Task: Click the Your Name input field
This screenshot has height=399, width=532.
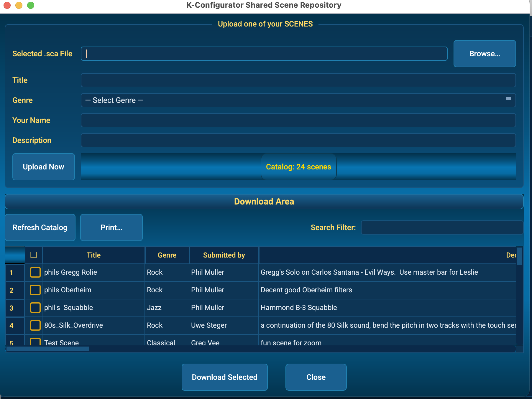Action: pos(298,120)
